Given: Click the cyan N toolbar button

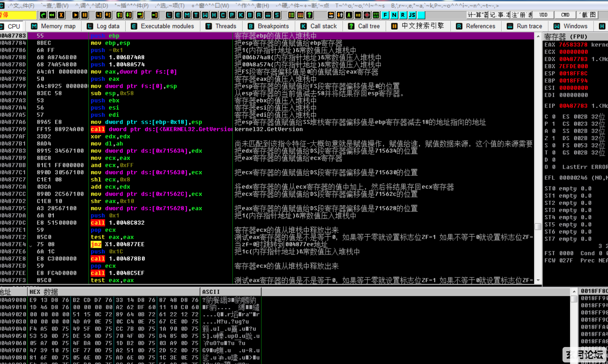Looking at the screenshot, I should pyautogui.click(x=394, y=15).
